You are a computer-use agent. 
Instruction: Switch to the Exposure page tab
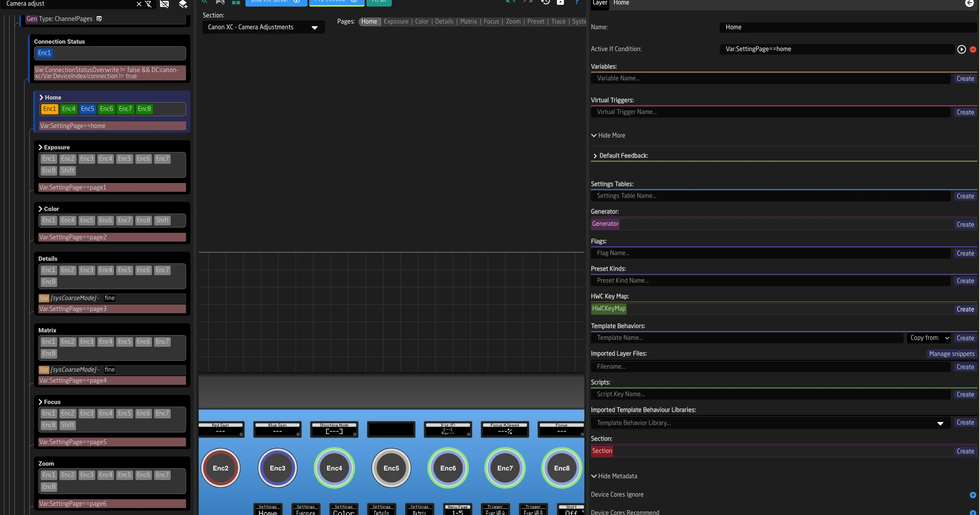[396, 21]
